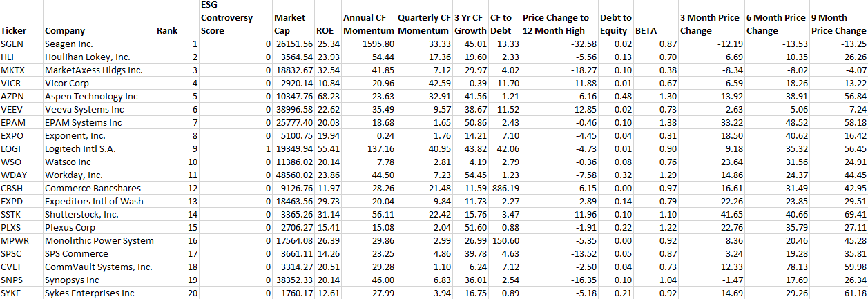Select the Company column header cell

click(65, 30)
